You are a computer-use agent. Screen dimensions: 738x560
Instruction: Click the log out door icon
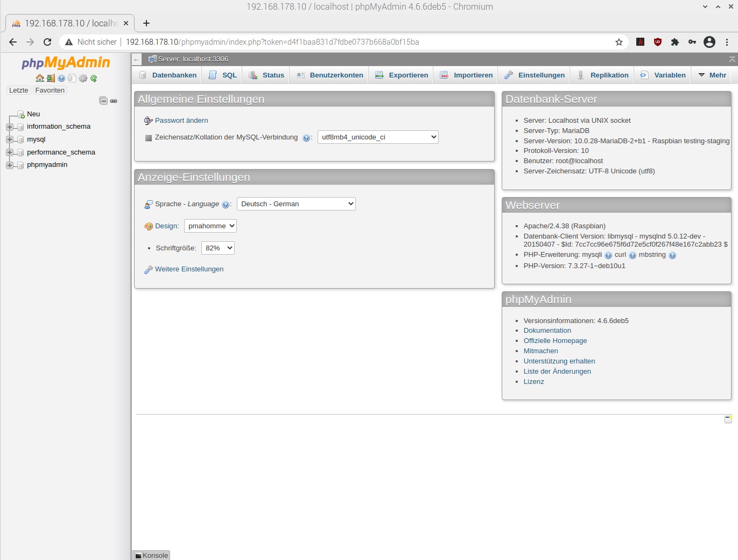pyautogui.click(x=51, y=78)
